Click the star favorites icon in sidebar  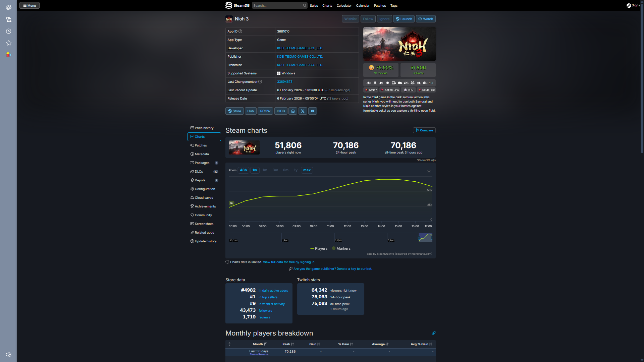(9, 43)
